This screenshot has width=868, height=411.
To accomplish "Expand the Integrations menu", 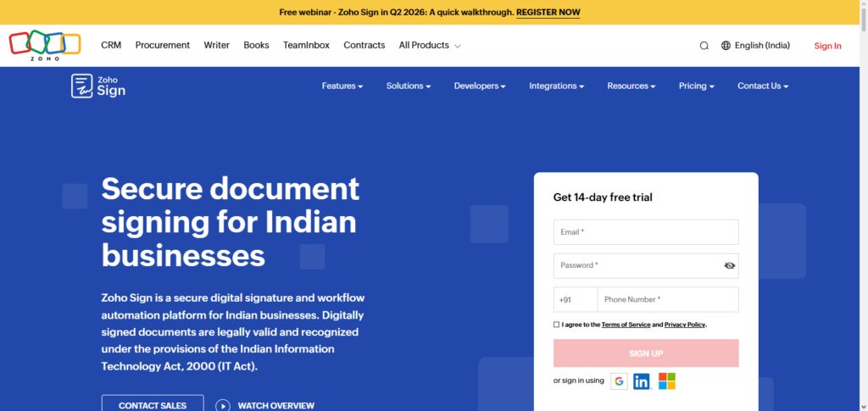I will click(556, 86).
